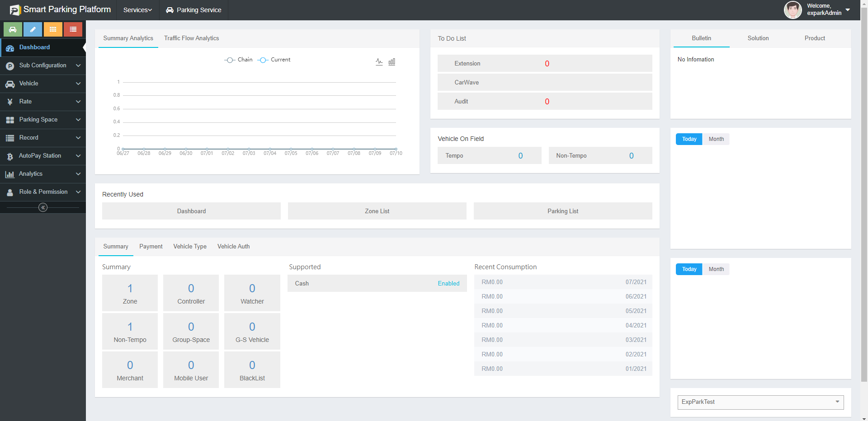The image size is (868, 421).
Task: Click the Parking List shortcut button
Action: click(x=563, y=211)
